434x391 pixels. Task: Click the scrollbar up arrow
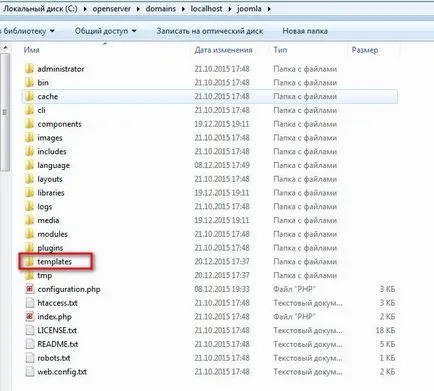[x=5, y=49]
